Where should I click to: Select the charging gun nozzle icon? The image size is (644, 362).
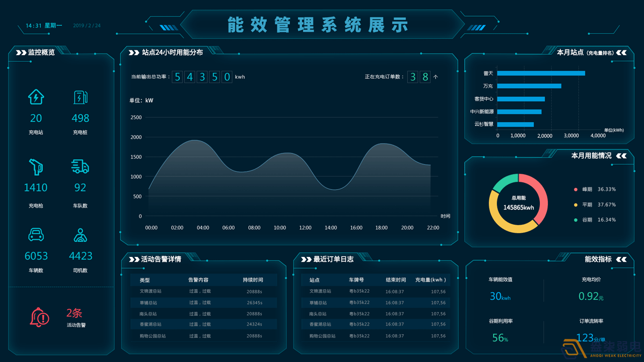tap(36, 166)
